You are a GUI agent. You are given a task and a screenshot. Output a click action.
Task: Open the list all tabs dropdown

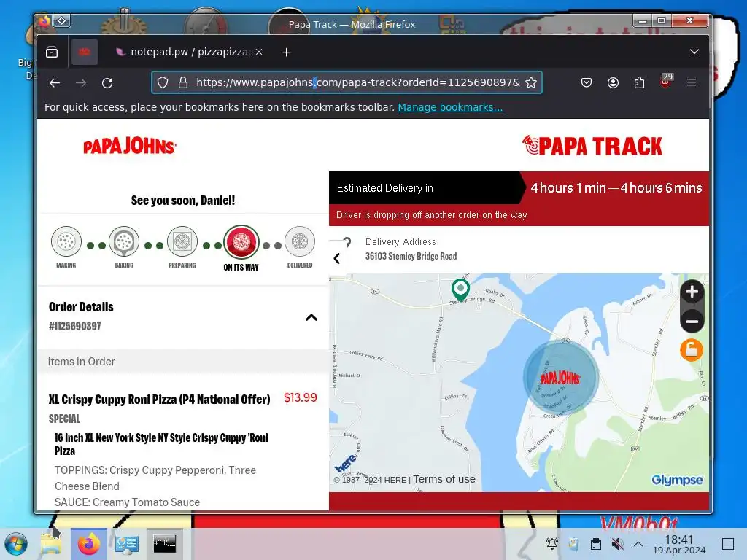[694, 52]
